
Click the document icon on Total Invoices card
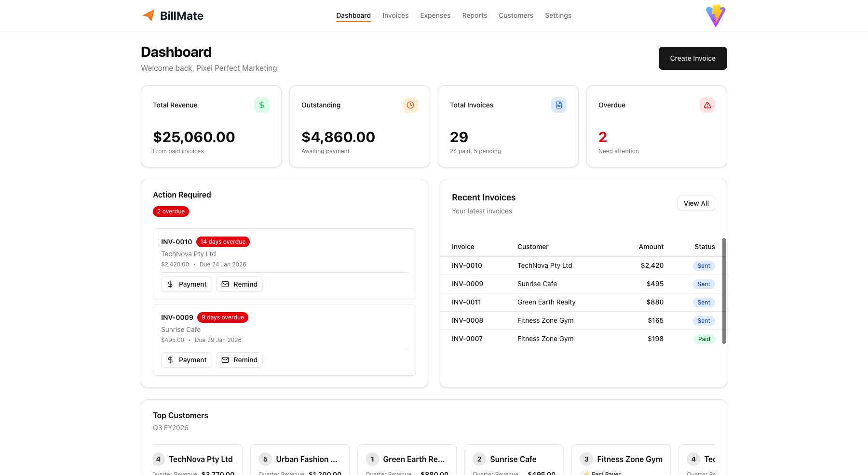[559, 105]
